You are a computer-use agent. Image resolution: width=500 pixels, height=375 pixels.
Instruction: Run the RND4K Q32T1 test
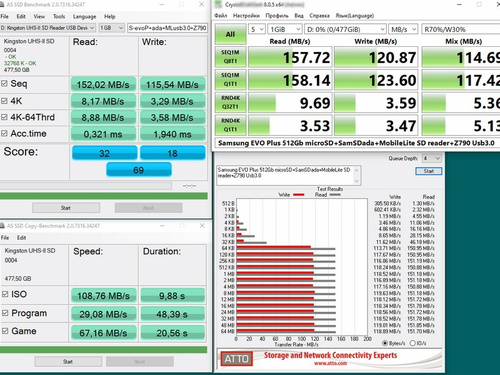[230, 102]
